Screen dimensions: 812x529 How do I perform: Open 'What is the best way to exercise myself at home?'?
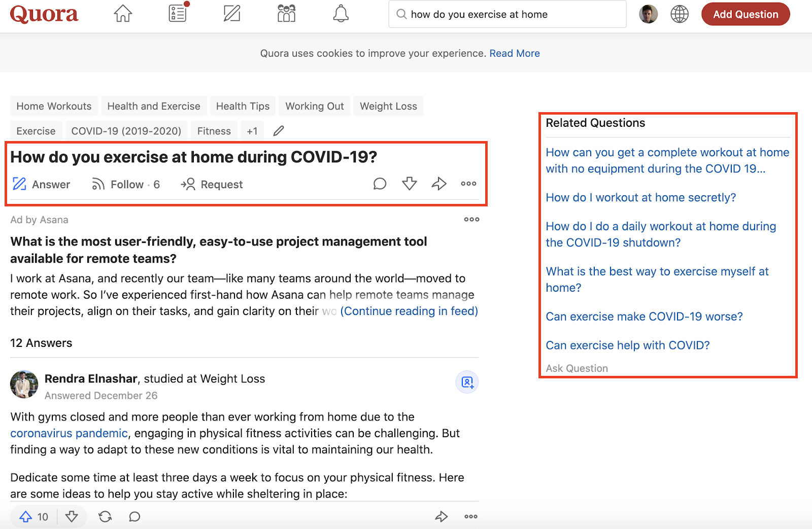click(657, 279)
